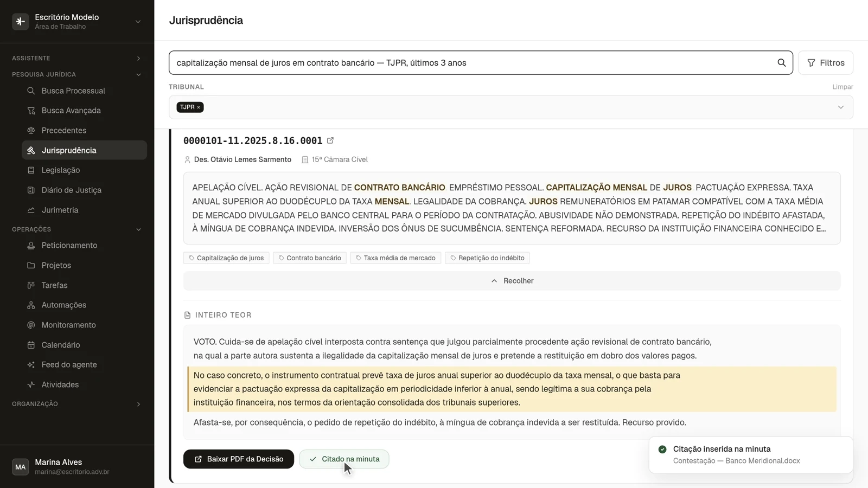This screenshot has height=488, width=868.
Task: Open Atividades log
Action: tap(84, 384)
